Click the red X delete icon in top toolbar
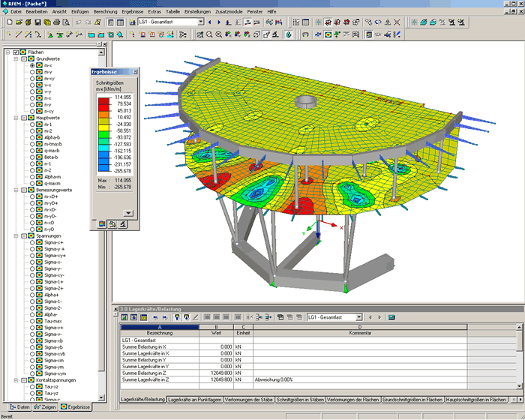525x420 pixels. point(397,22)
